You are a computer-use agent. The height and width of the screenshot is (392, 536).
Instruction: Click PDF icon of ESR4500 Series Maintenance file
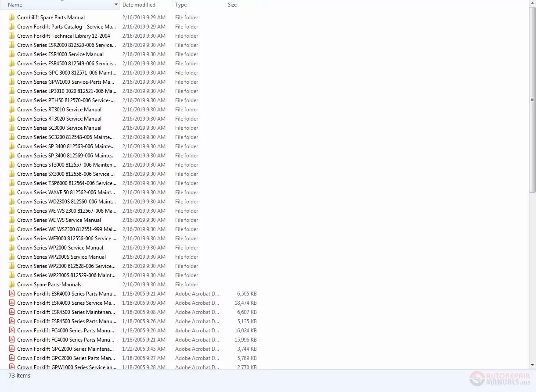tap(12, 312)
